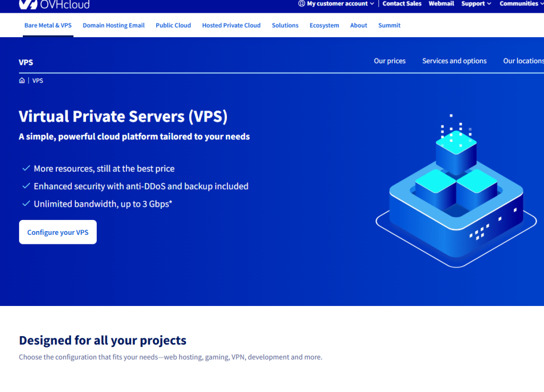Click the Configure your VPS button
Screen dimensions: 544x392
(58, 232)
